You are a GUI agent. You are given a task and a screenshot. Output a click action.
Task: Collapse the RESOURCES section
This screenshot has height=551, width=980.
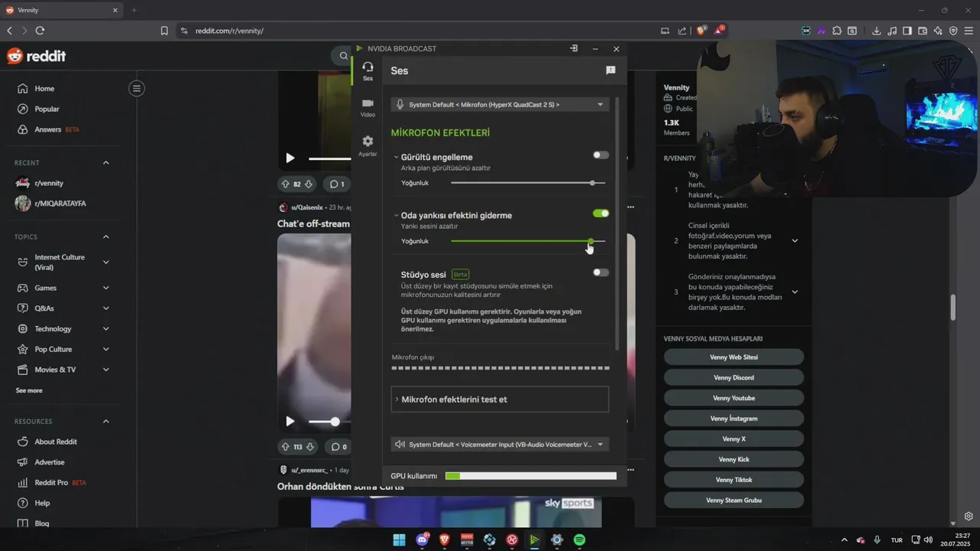tap(106, 422)
